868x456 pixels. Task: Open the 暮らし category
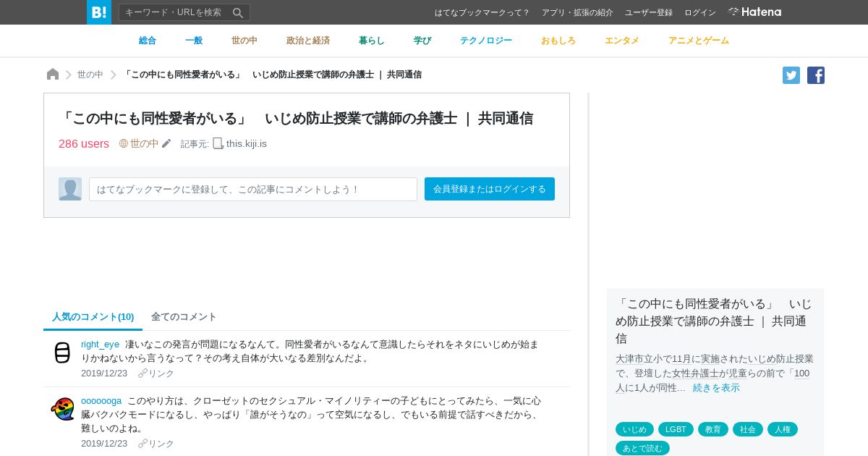coord(372,41)
